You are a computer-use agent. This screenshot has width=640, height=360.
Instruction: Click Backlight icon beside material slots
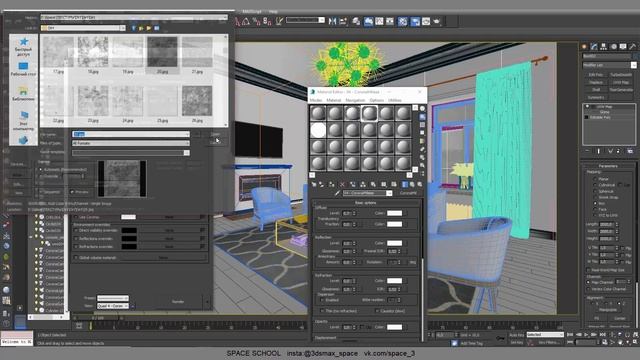pyautogui.click(x=422, y=117)
